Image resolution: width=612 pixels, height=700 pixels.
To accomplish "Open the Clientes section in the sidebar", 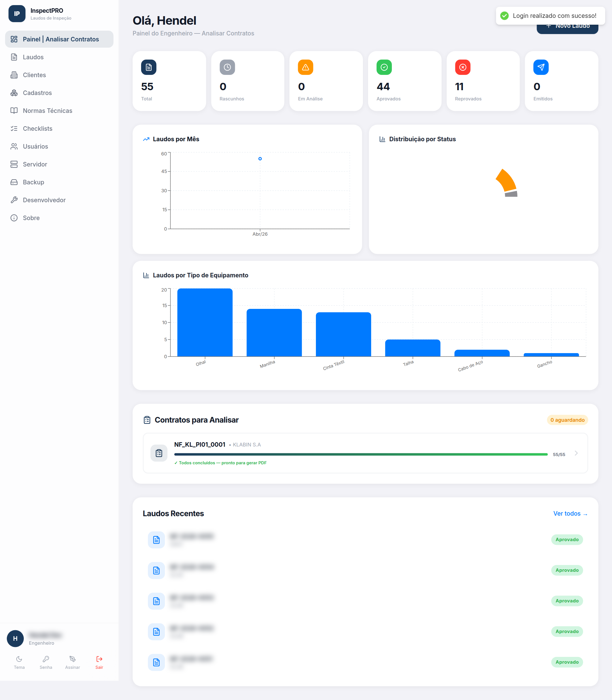I will [x=34, y=75].
